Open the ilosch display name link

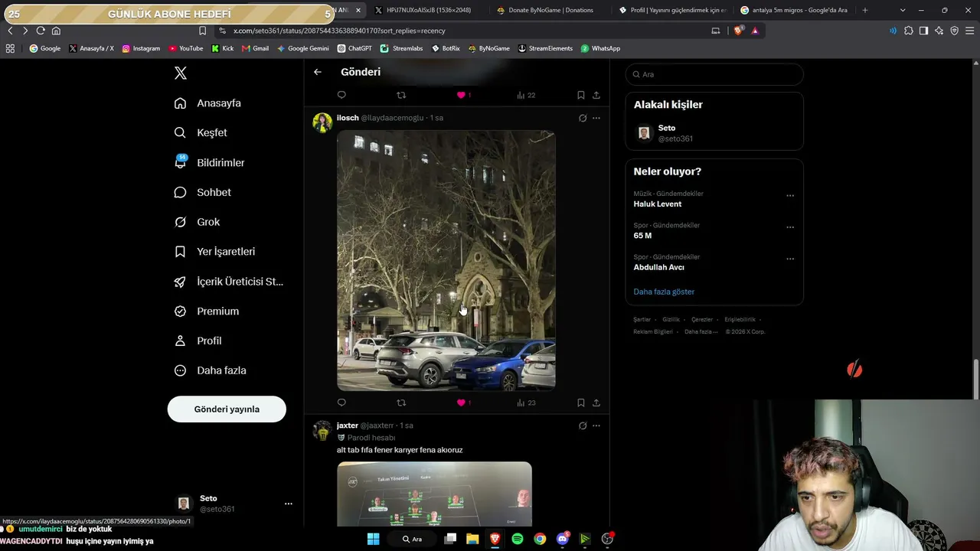pos(348,118)
